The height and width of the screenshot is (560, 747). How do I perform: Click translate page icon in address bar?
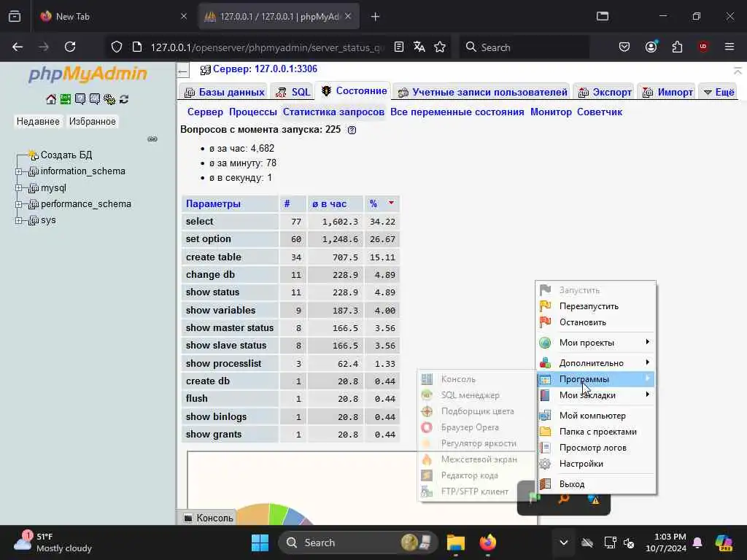click(419, 47)
